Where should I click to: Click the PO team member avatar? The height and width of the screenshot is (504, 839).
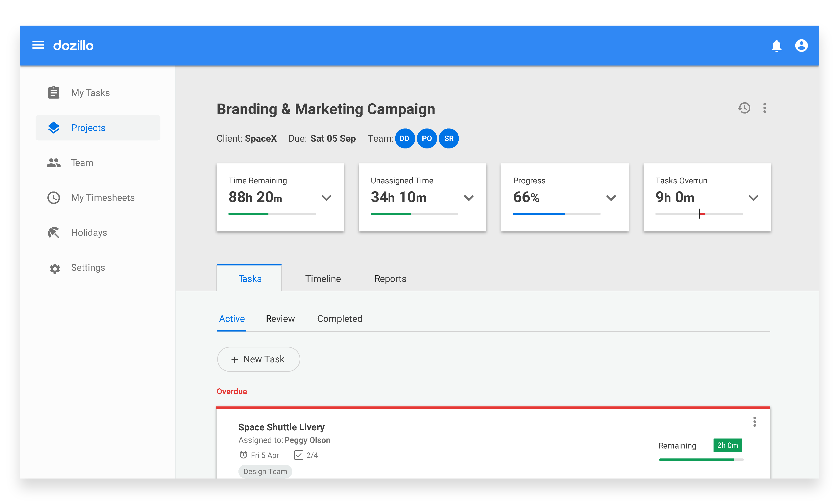[426, 138]
